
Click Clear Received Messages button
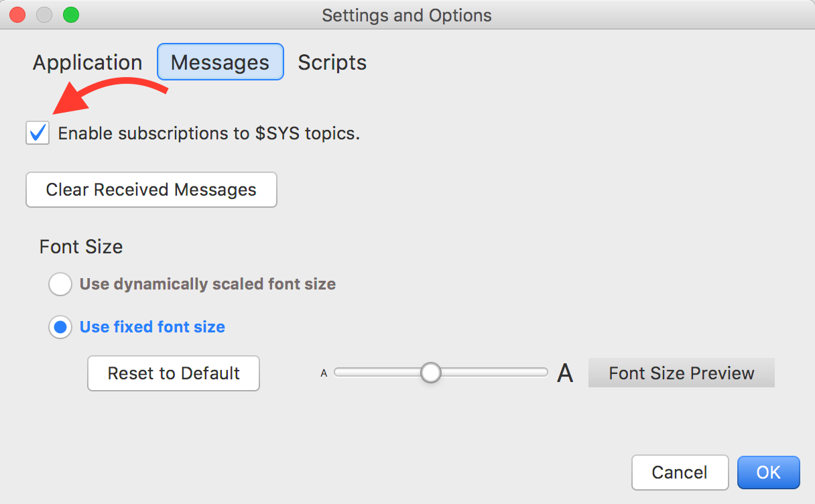151,190
